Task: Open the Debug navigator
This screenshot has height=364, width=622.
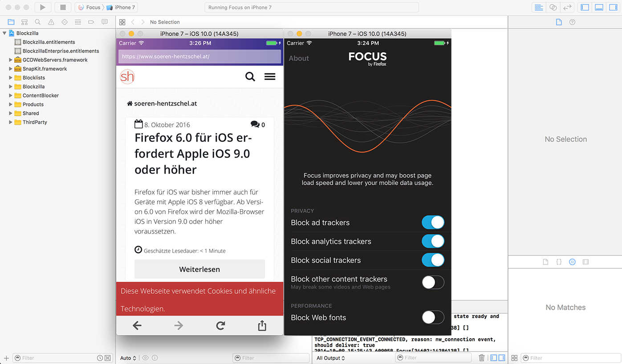Action: 78,22
